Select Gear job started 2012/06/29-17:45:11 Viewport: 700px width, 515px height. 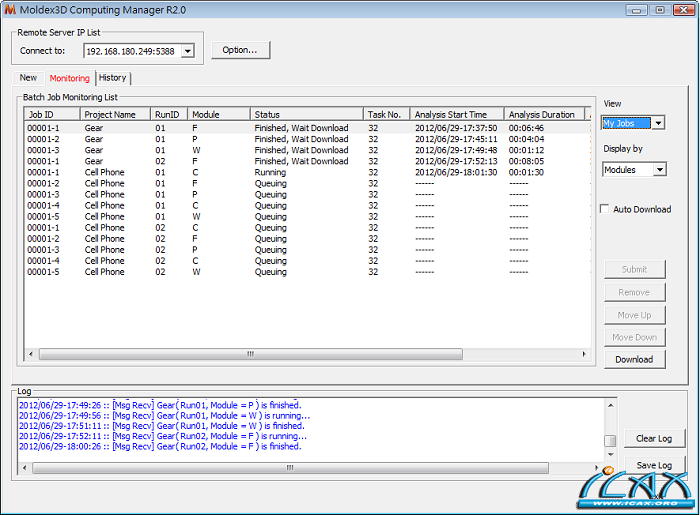point(308,139)
